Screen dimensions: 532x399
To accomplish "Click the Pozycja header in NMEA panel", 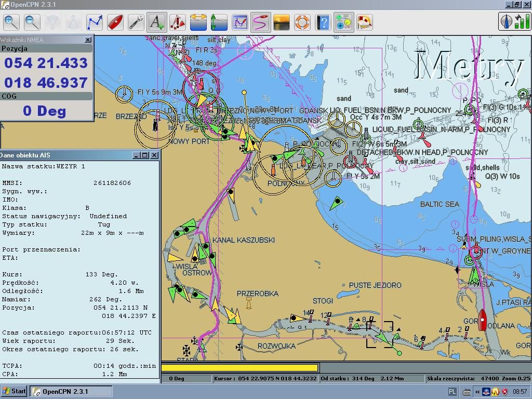I will click(x=46, y=48).
